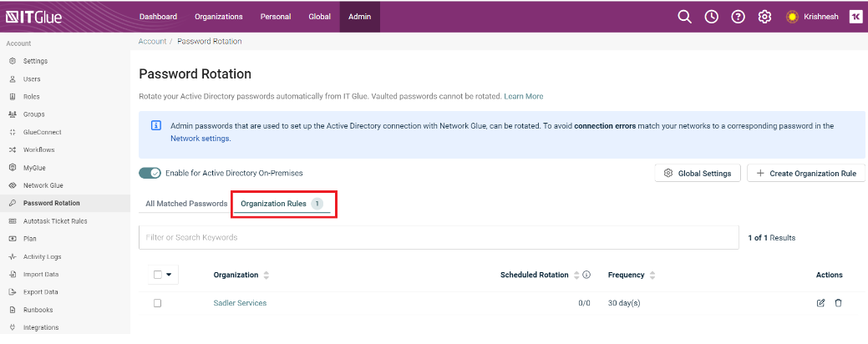Click the Runbooks sidebar icon
The image size is (868, 344).
coord(13,310)
